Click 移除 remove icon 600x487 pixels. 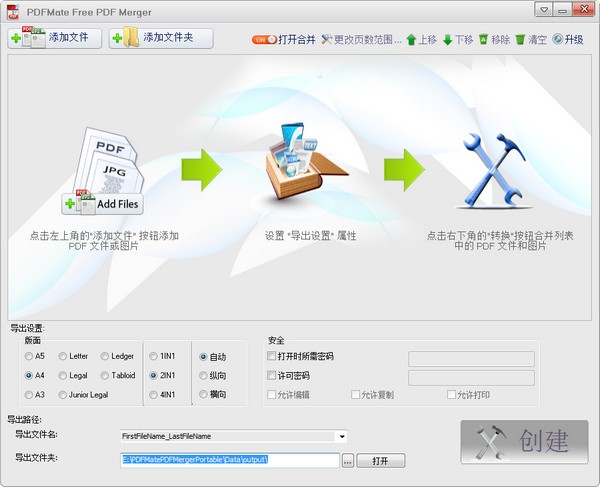(494, 40)
